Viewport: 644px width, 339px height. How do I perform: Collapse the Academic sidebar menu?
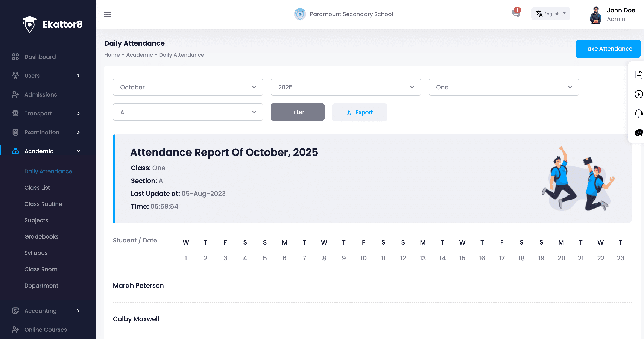coord(46,151)
